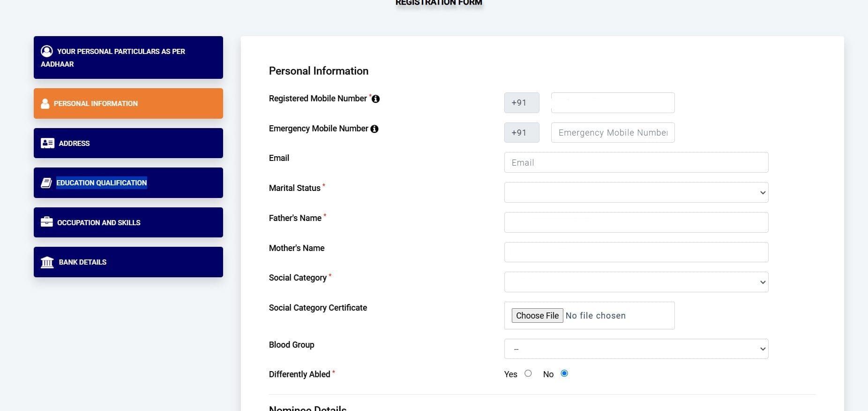Click the book icon next to Education Qualification

46,183
